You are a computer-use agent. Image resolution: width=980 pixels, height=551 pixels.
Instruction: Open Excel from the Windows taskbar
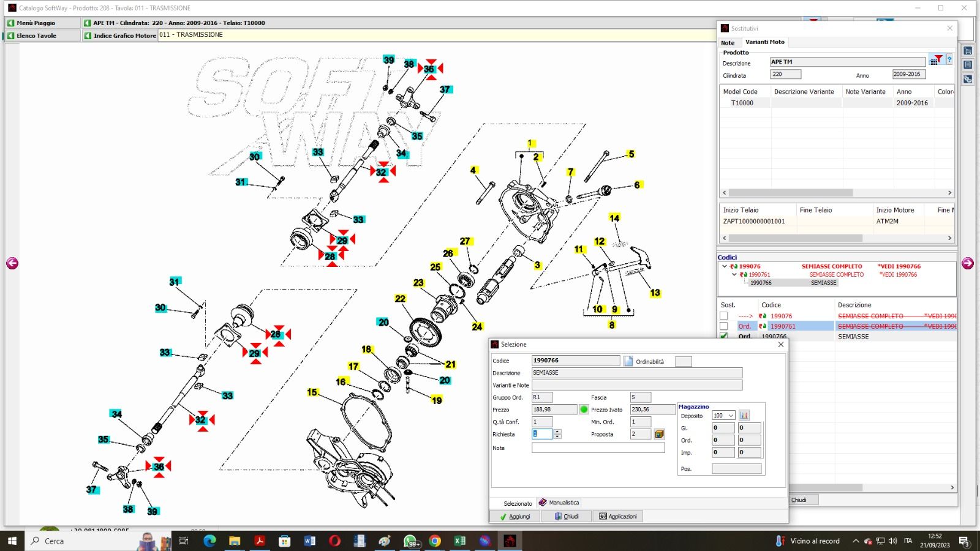point(460,541)
